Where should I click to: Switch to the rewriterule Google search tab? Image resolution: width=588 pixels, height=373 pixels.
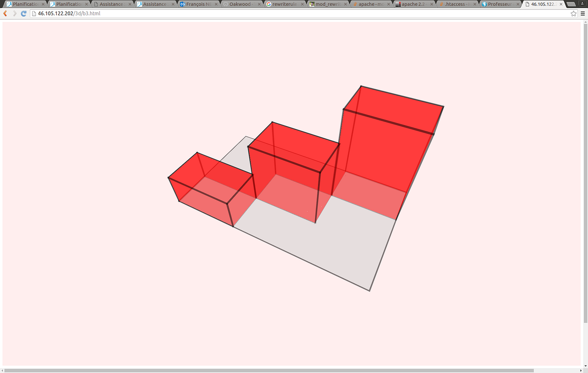pos(284,4)
